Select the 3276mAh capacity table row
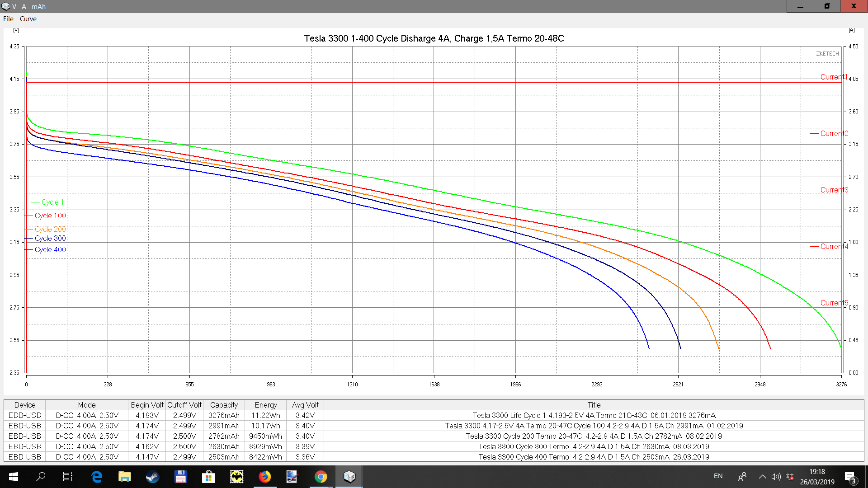Screen dimensions: 868x488 224,415
